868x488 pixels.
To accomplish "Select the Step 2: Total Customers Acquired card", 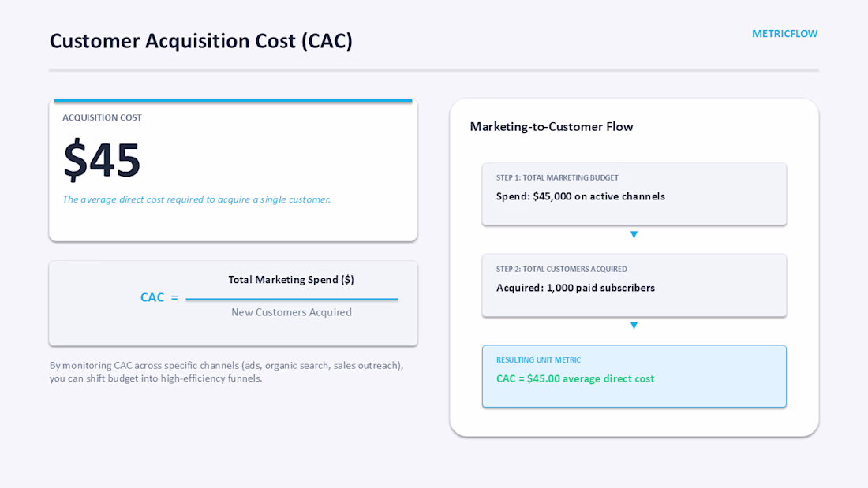I will click(x=634, y=285).
